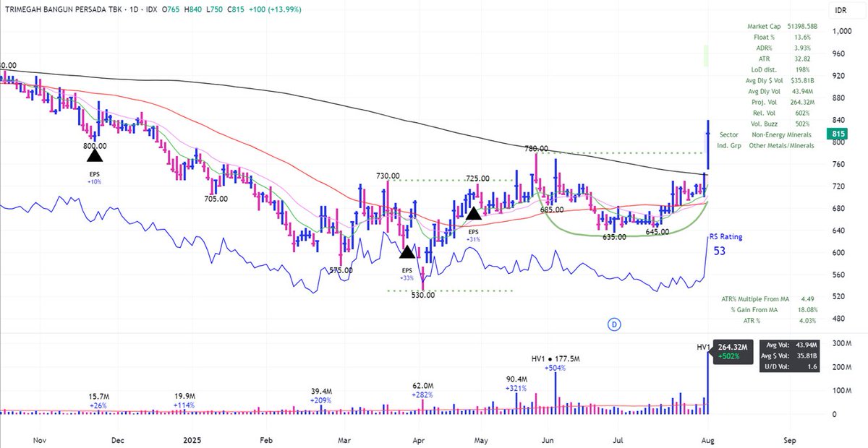Click the EPS +10% triangle marker
The height and width of the screenshot is (448, 868).
[x=95, y=154]
